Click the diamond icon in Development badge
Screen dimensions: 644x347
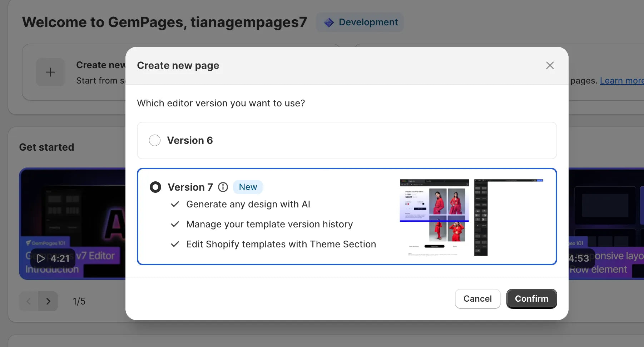[x=329, y=22]
